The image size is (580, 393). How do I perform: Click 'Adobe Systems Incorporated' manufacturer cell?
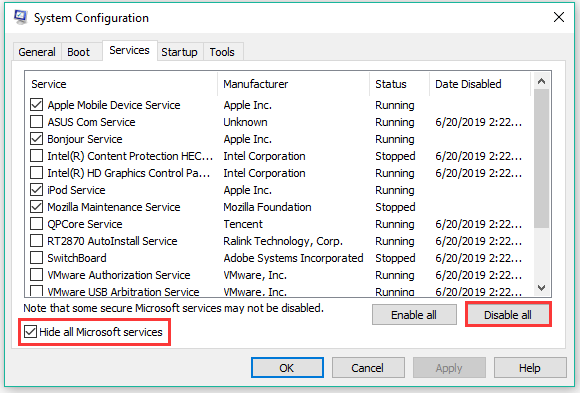[293, 258]
